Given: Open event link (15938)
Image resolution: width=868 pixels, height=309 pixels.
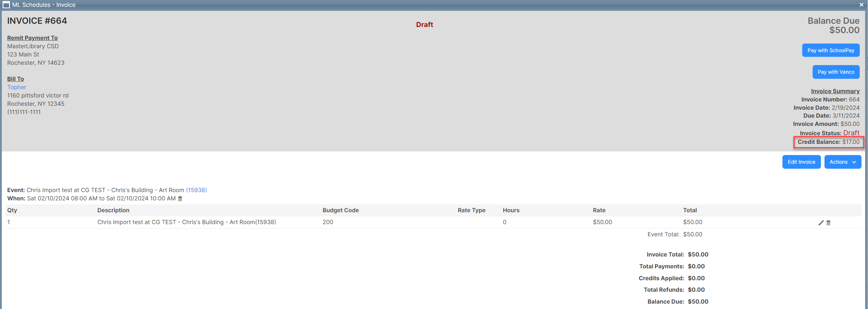Looking at the screenshot, I should pos(196,190).
